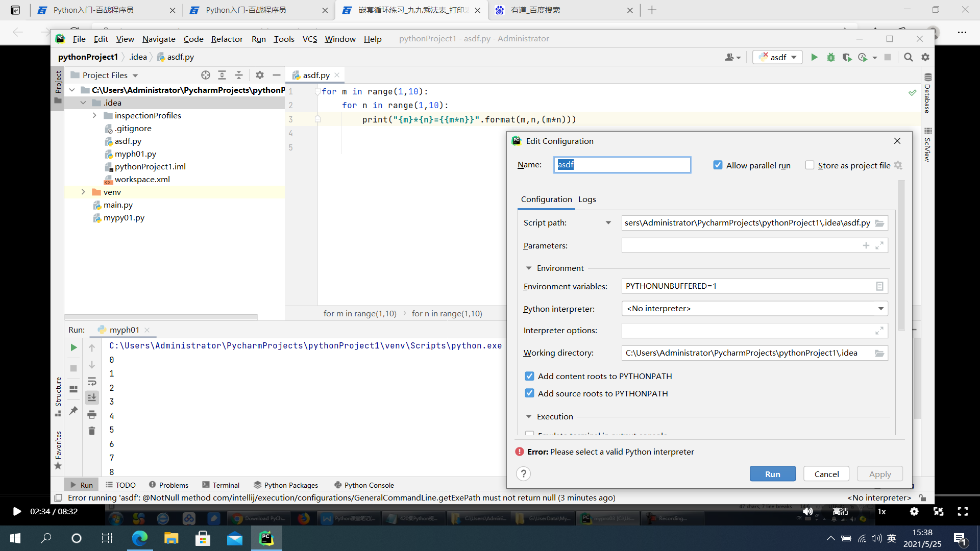
Task: Click the Apply button
Action: pyautogui.click(x=880, y=474)
